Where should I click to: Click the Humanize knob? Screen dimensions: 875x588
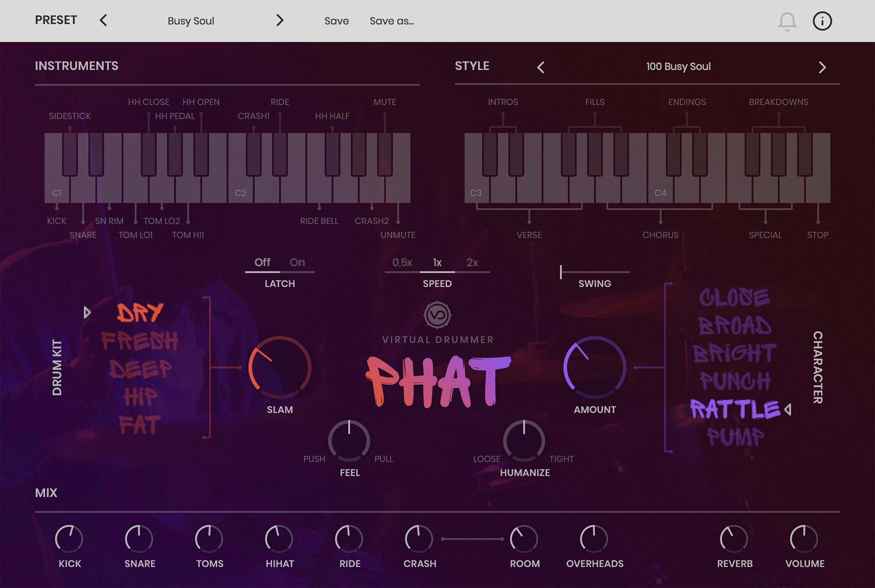(524, 441)
